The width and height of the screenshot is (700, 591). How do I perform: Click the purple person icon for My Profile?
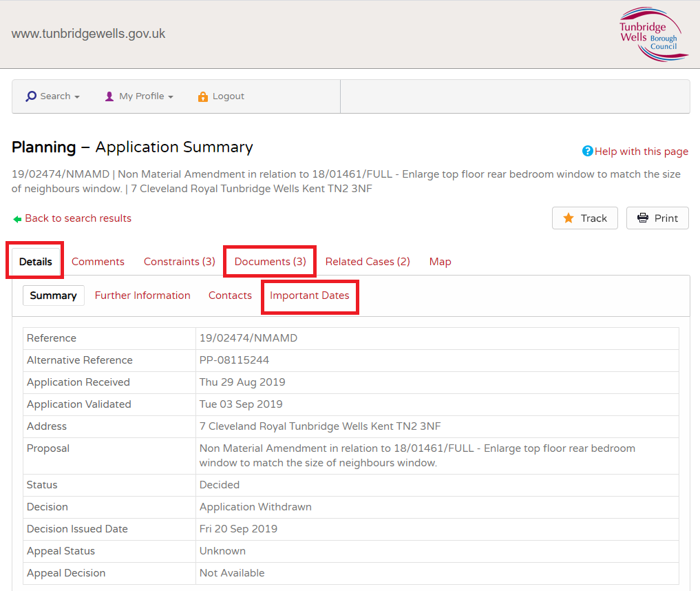point(109,96)
